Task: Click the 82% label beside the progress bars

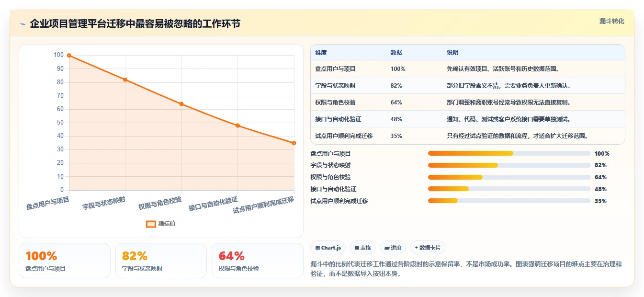Action: pyautogui.click(x=600, y=165)
